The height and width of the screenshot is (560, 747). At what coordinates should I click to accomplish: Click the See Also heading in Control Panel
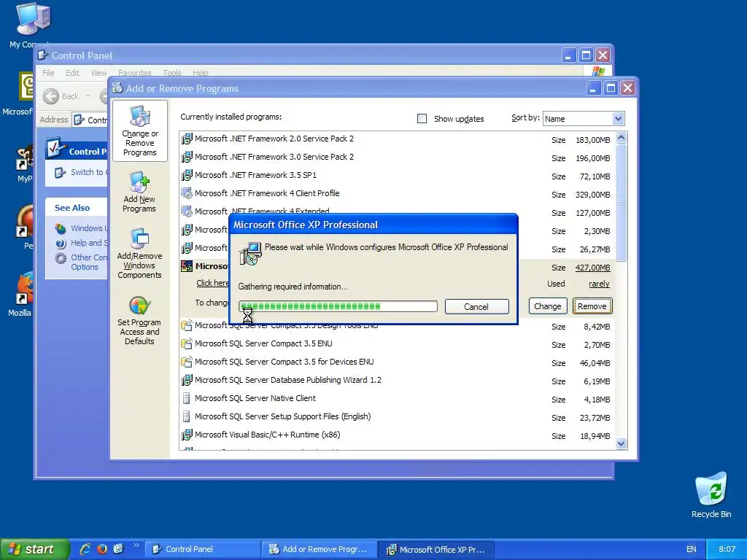pos(72,208)
